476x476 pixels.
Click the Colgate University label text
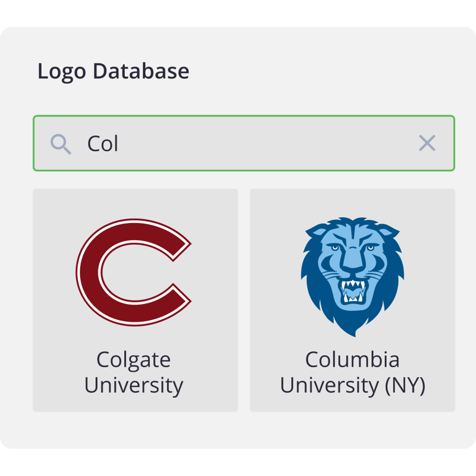133,372
